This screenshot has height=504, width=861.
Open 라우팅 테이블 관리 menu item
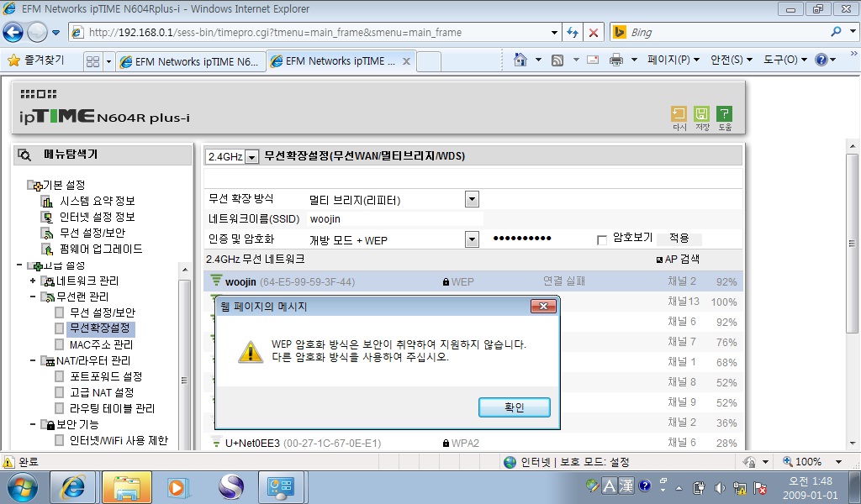tap(112, 408)
